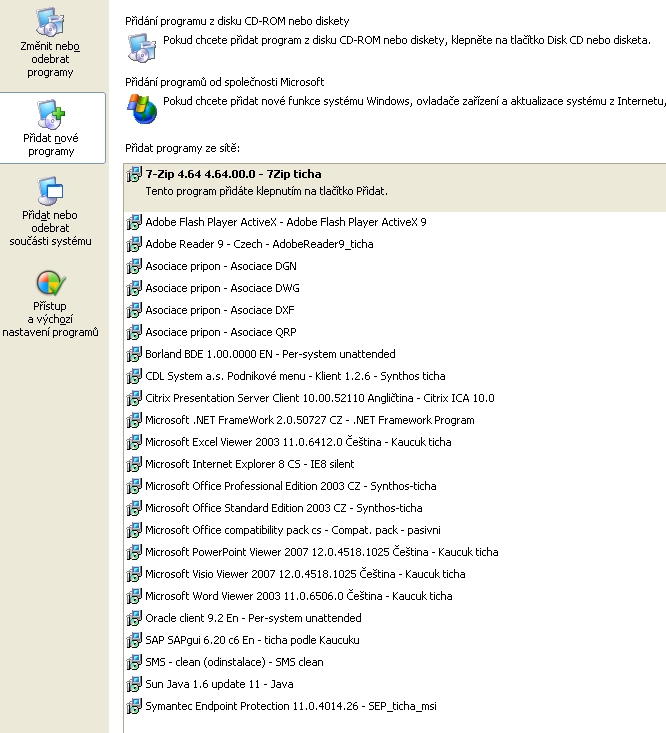The height and width of the screenshot is (733, 666).
Task: Select Asociace pripon - Asociace DWG
Action: coord(222,288)
